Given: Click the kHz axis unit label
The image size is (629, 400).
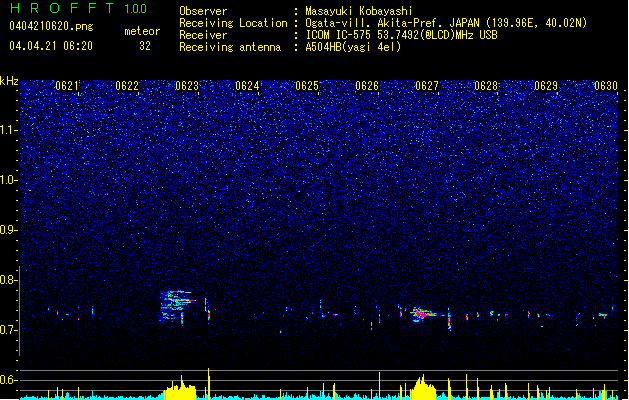Looking at the screenshot, I should 9,81.
